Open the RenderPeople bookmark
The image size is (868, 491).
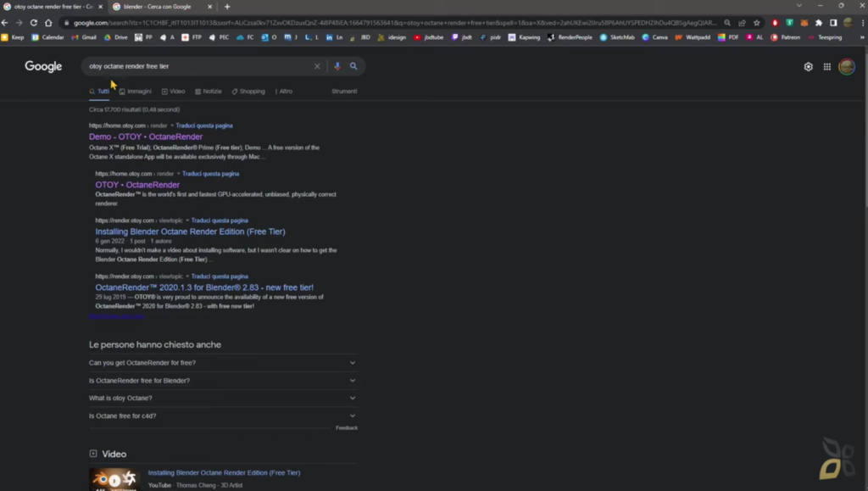click(570, 37)
